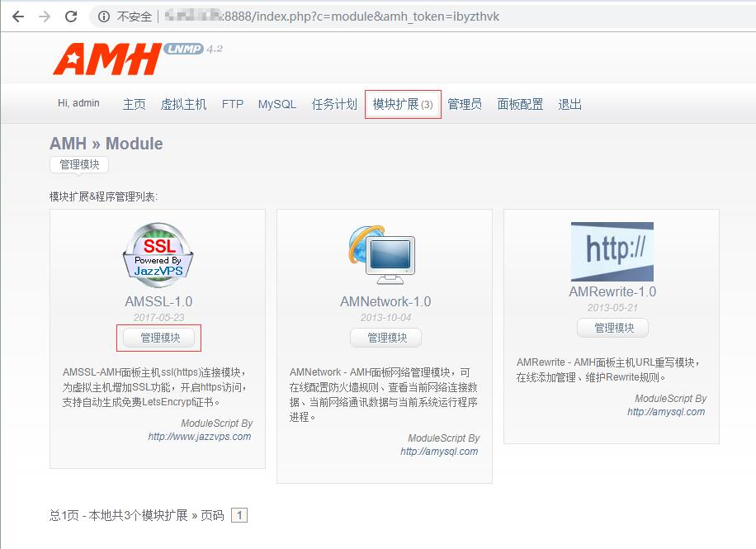The width and height of the screenshot is (756, 549).
Task: Click the 2017-05-23 date under AMSSL
Action: click(x=158, y=318)
